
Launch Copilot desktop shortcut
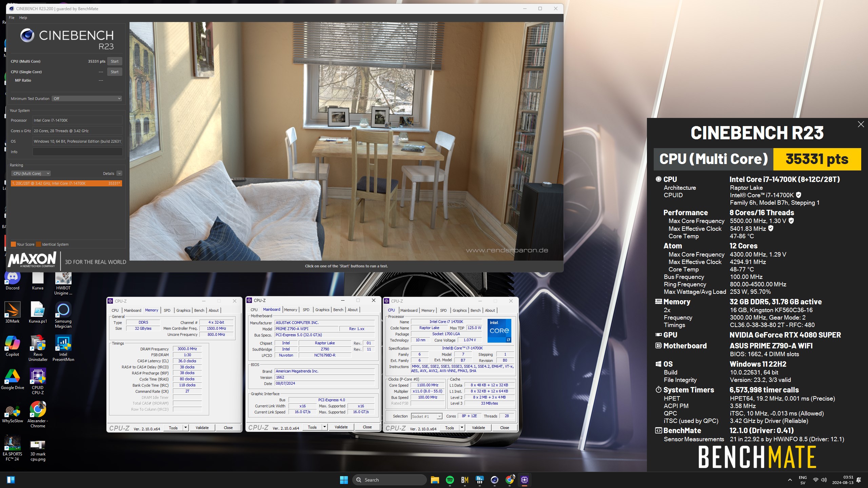13,346
